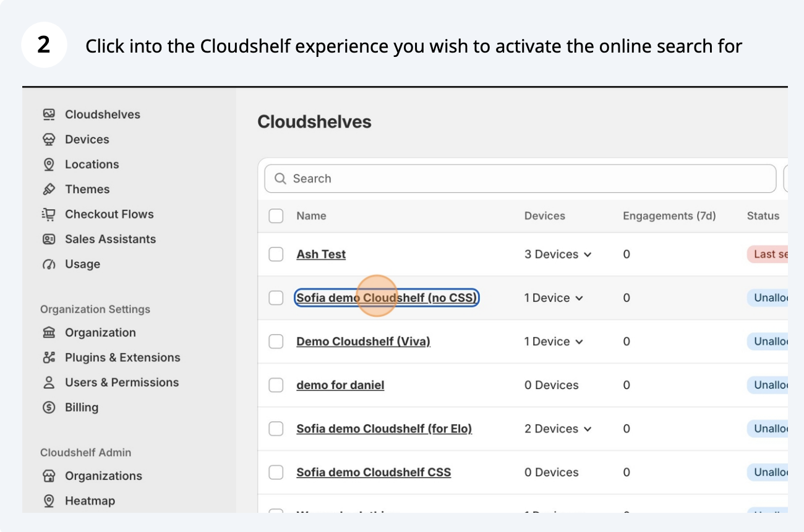Click the Sales Assistants icon

[x=49, y=239]
